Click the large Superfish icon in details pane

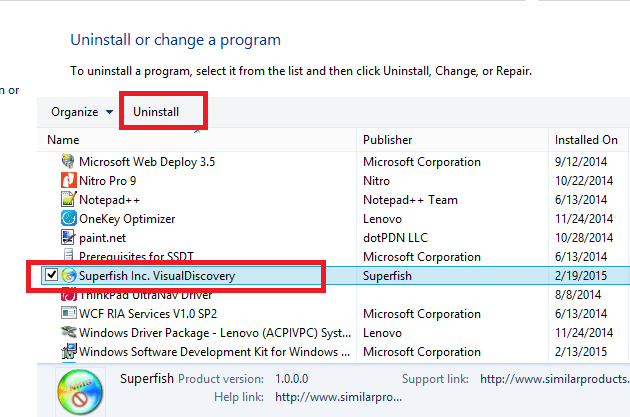[x=80, y=392]
